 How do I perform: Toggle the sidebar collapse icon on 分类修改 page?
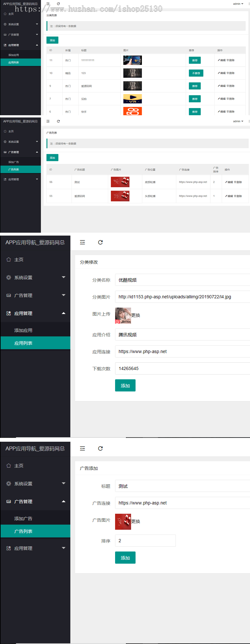[x=82, y=242]
